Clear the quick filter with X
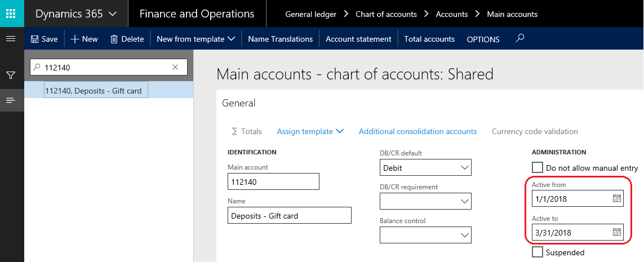The width and height of the screenshot is (644, 262). point(175,68)
